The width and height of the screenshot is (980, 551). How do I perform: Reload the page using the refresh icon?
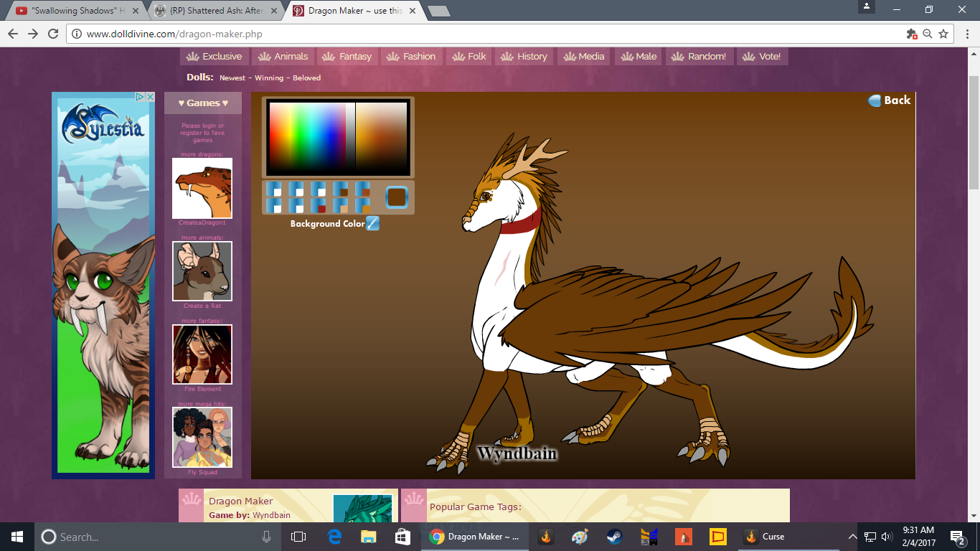53,34
